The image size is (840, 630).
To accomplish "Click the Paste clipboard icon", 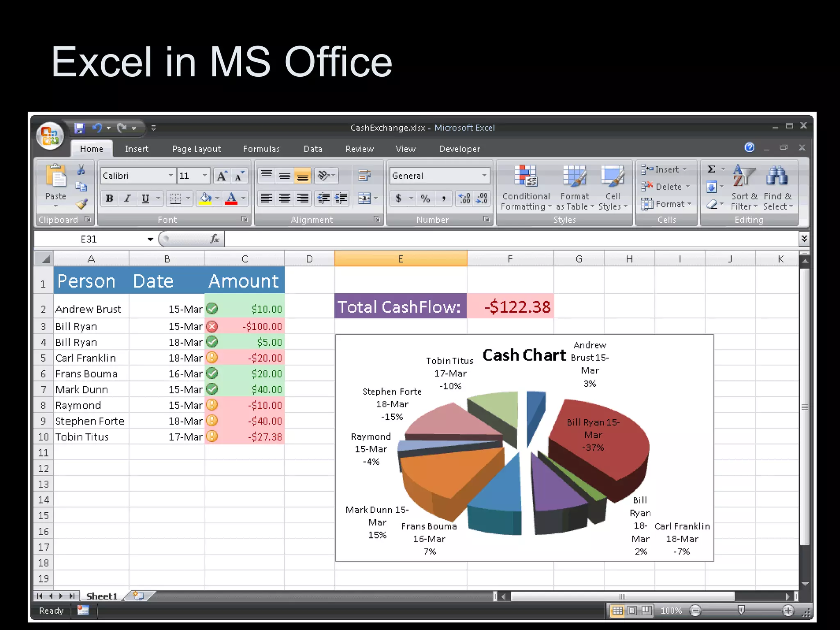I will pyautogui.click(x=56, y=176).
